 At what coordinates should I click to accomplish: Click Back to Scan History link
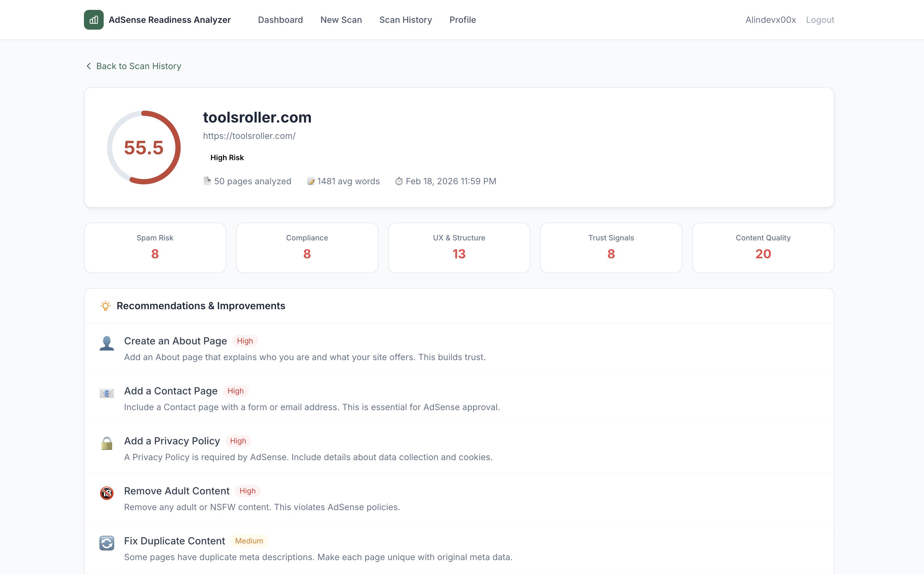[139, 66]
